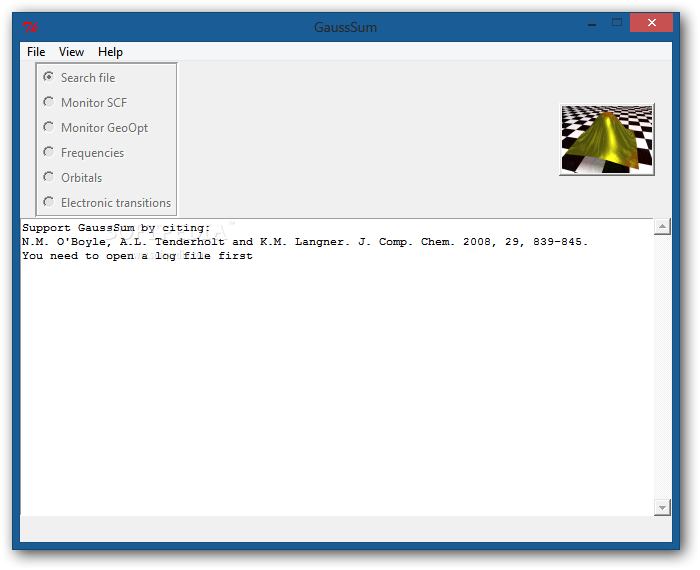This screenshot has height=570, width=700.
Task: Click the scrollbar up arrow
Action: 662,227
